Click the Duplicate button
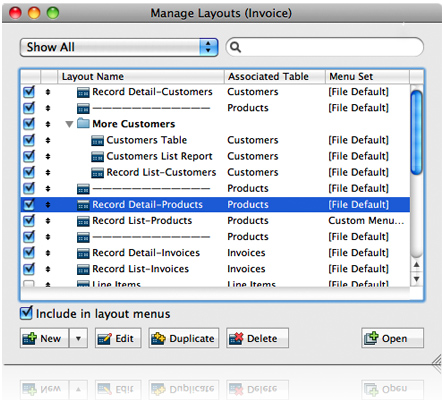The height and width of the screenshot is (400, 444). click(x=184, y=338)
